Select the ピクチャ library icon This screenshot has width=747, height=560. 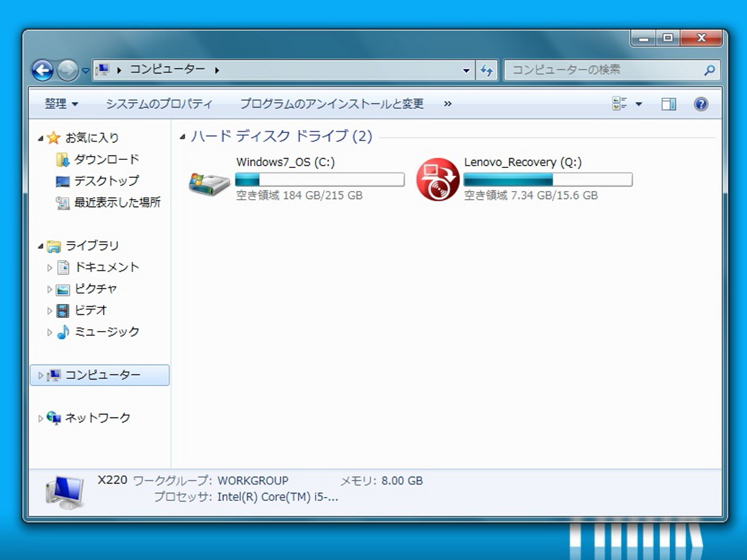tap(63, 289)
